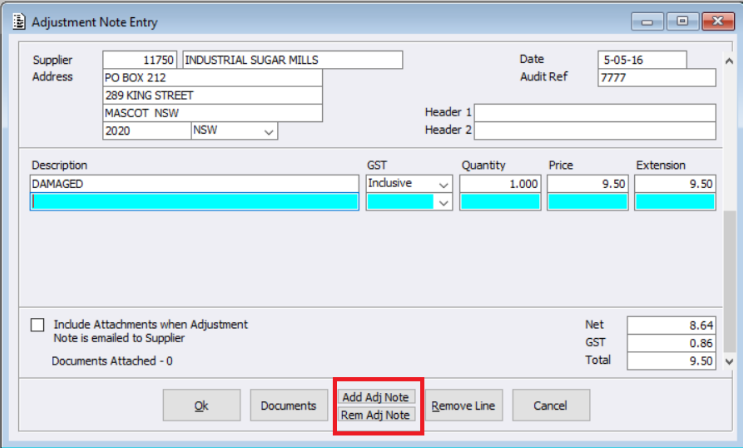Open the NSW state dropdown

pos(268,131)
